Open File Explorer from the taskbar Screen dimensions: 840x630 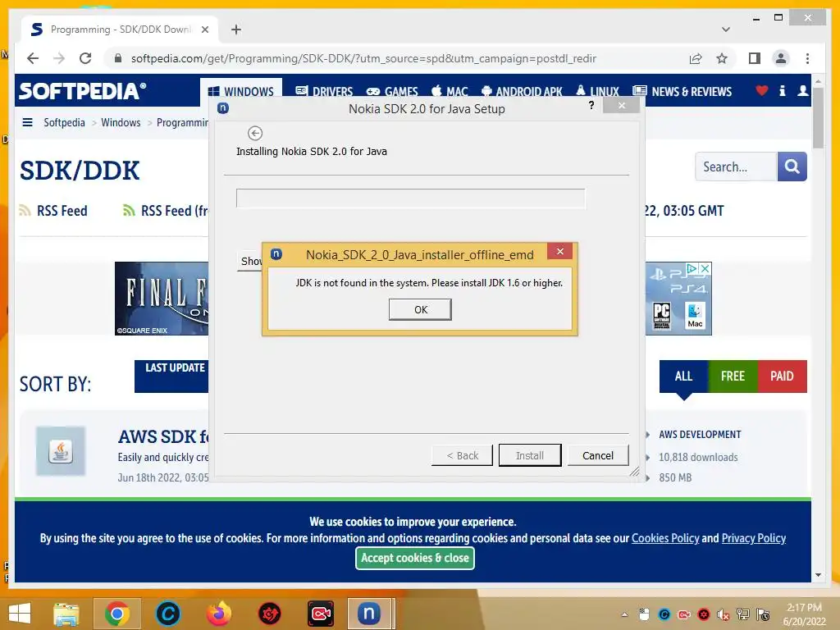click(66, 614)
